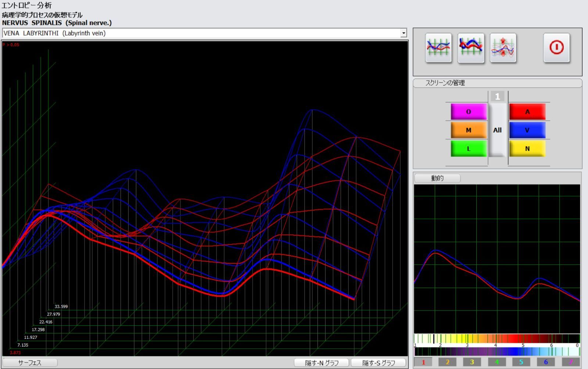
Task: Select the orange M channel button
Action: pyautogui.click(x=469, y=130)
